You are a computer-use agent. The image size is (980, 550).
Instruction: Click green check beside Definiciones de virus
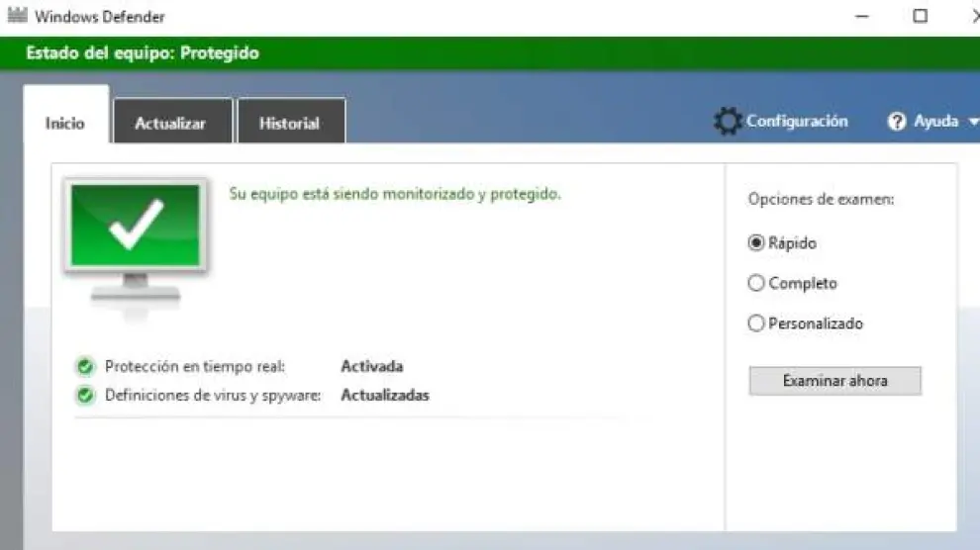[85, 396]
